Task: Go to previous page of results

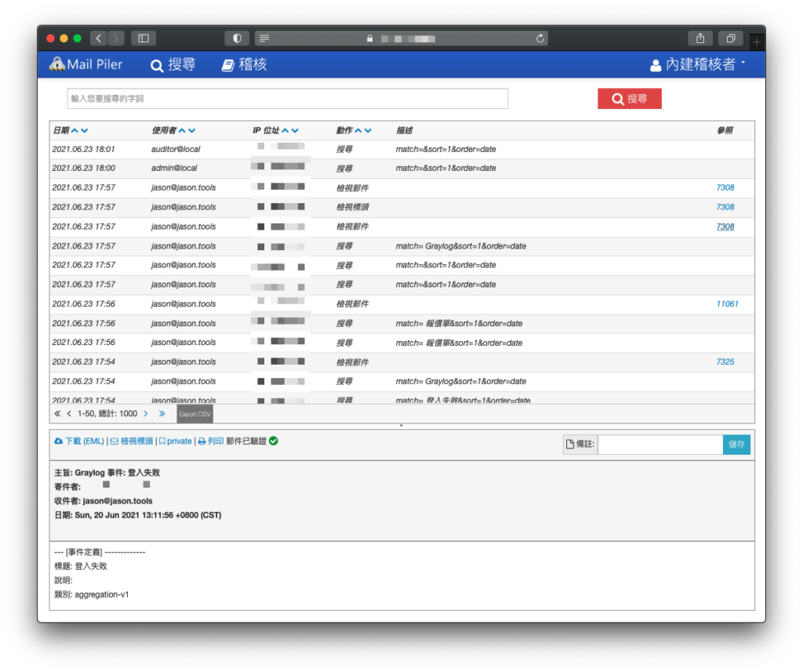Action: pyautogui.click(x=69, y=413)
